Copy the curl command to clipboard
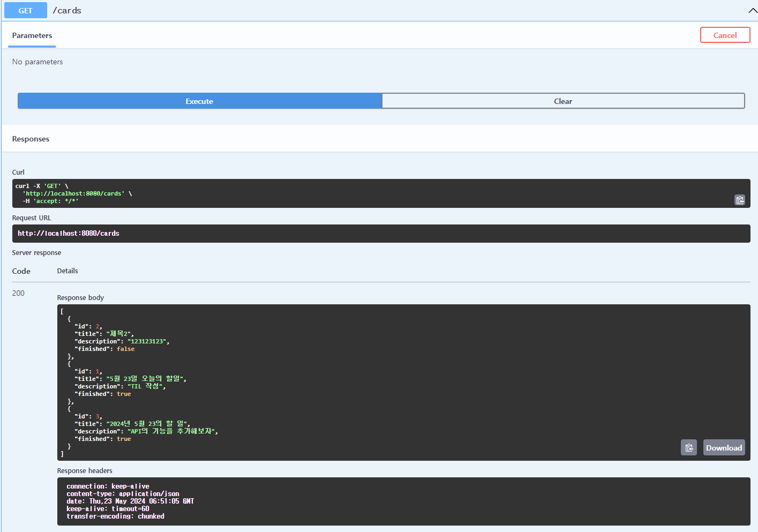The height and width of the screenshot is (532, 758). (x=740, y=200)
